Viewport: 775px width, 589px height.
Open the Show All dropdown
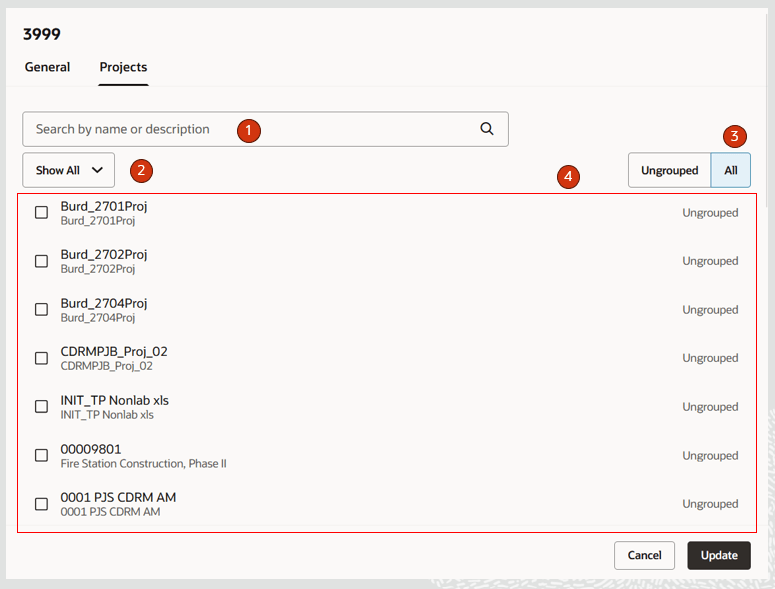69,170
